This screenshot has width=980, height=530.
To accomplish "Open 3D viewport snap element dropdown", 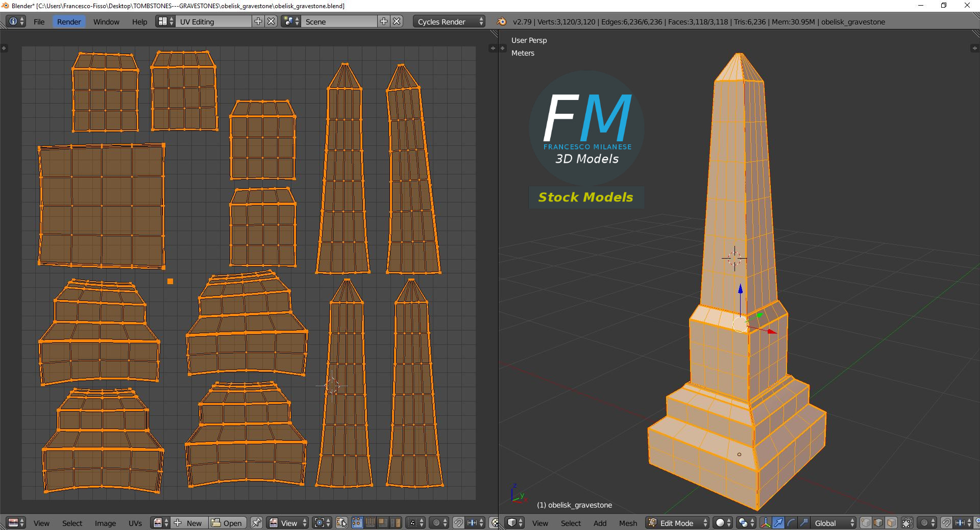I will pos(963,523).
